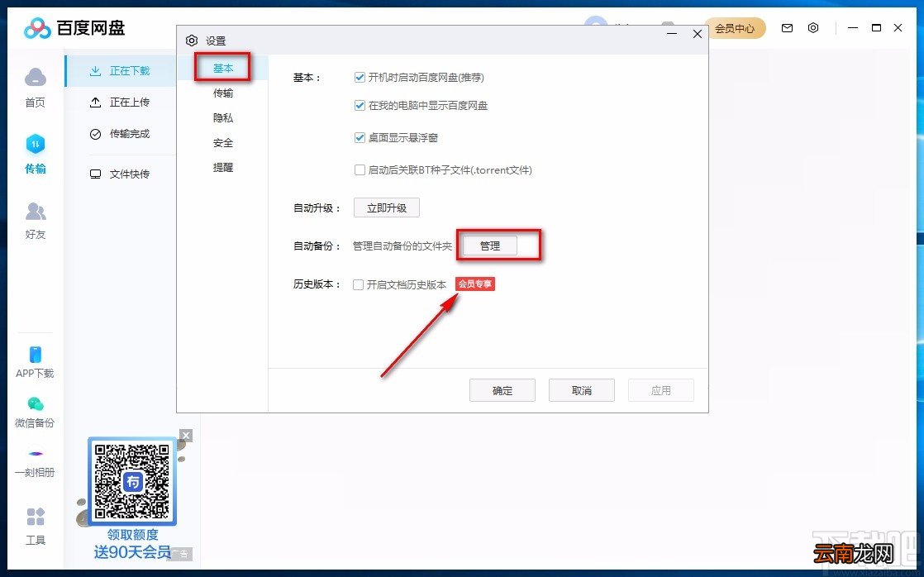Select the 传输 transfer sidebar icon
Screen dimensions: 924x577
pyautogui.click(x=36, y=144)
